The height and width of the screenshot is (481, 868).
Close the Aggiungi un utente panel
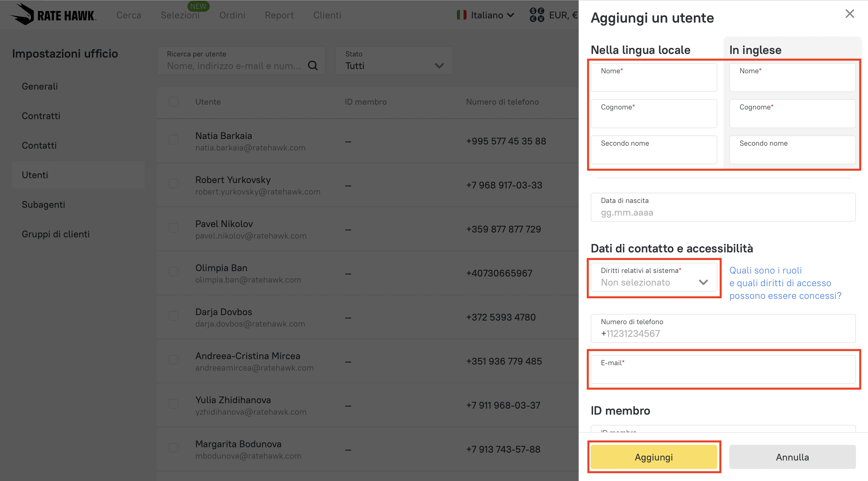(850, 14)
